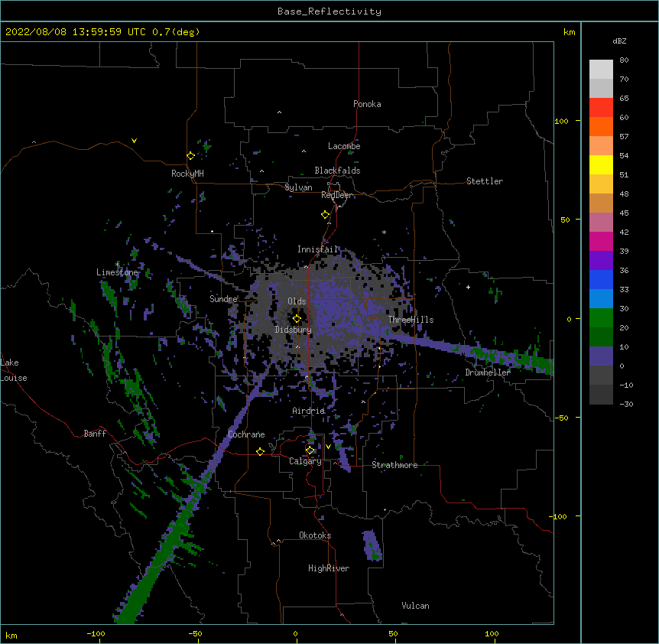Click the -100 tick on horizontal axis
The height and width of the screenshot is (644, 659).
click(96, 633)
